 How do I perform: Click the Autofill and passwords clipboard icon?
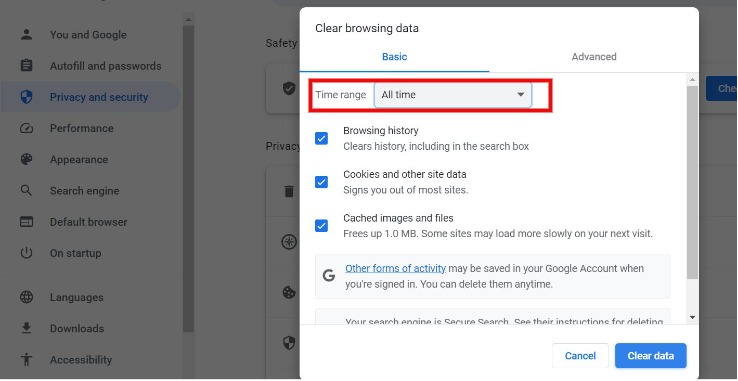pyautogui.click(x=26, y=65)
